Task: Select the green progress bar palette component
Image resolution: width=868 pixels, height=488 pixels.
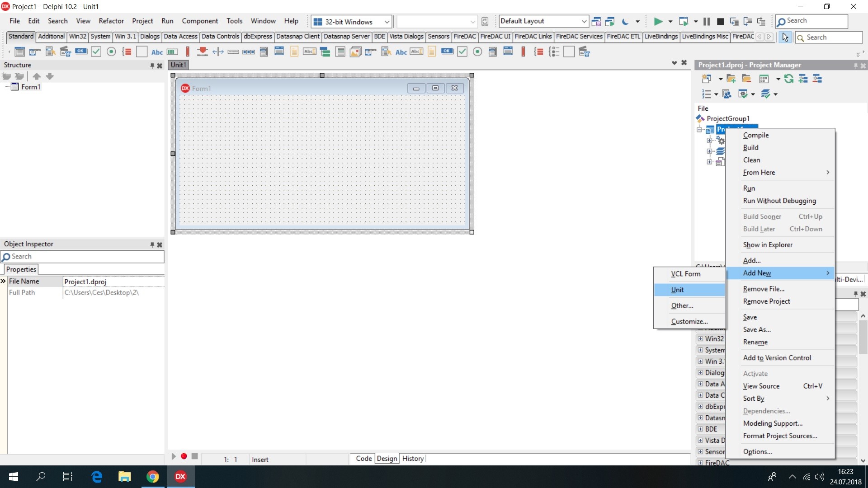Action: coord(172,52)
